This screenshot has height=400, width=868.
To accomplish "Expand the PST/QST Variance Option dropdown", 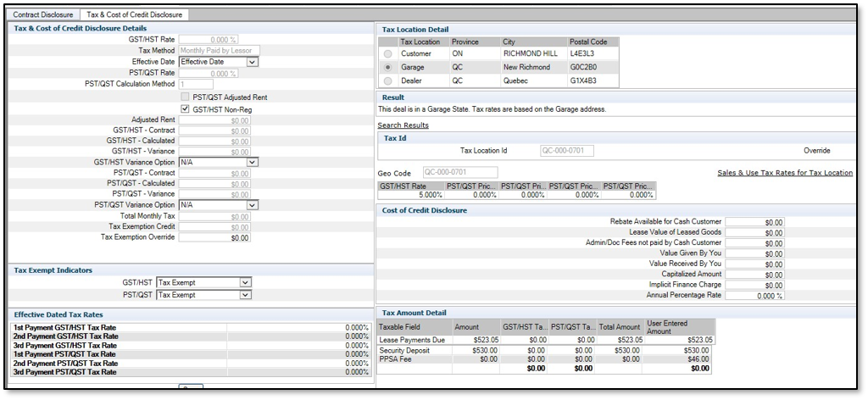I will point(252,205).
